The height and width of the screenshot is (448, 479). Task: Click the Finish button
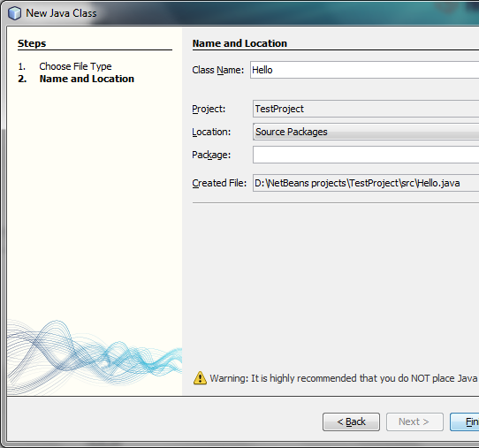click(x=465, y=422)
